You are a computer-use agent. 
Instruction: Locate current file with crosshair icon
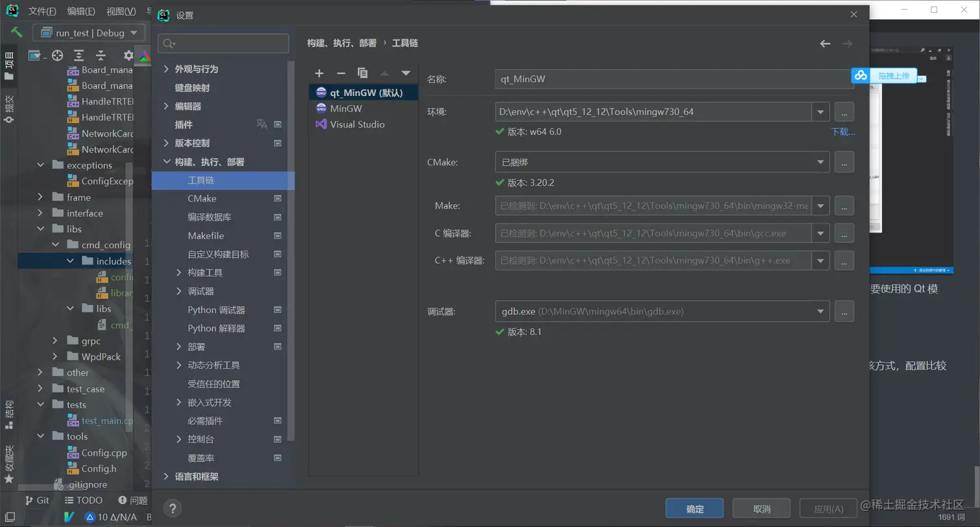(57, 55)
